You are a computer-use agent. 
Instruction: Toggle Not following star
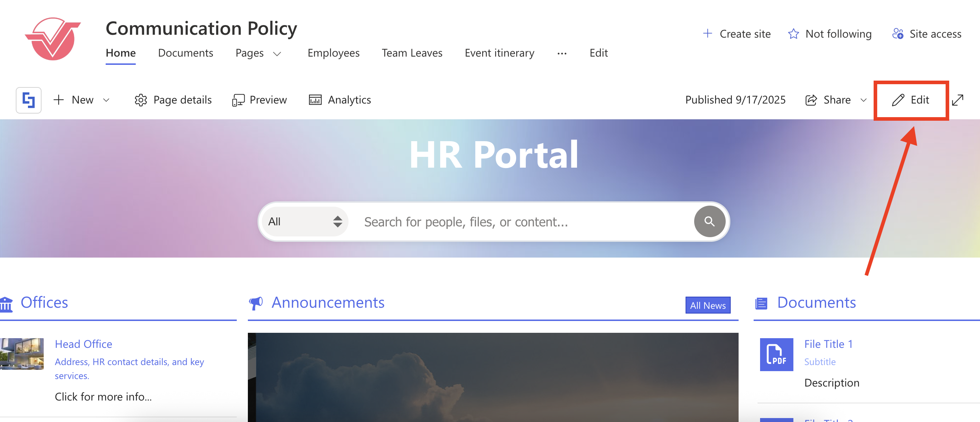coord(793,34)
